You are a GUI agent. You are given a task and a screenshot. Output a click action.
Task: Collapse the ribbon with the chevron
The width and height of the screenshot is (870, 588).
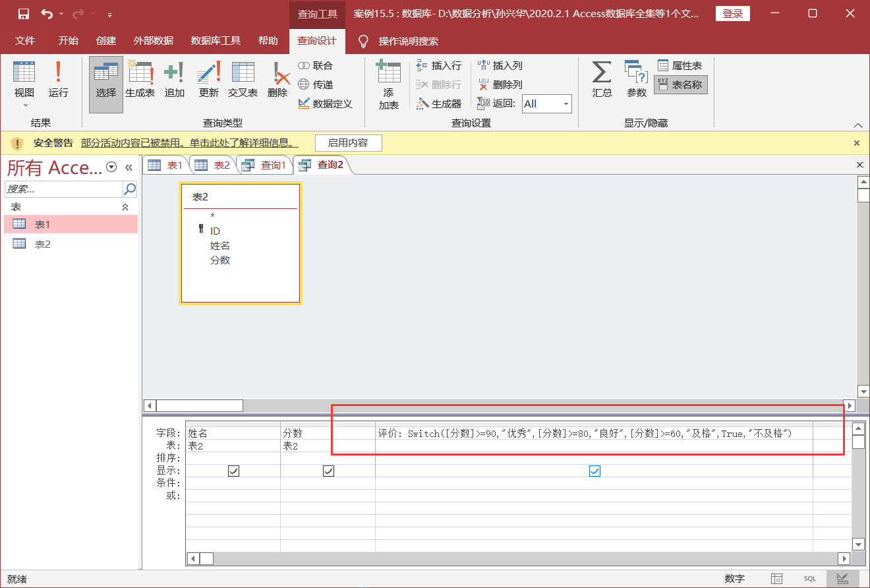(x=858, y=125)
